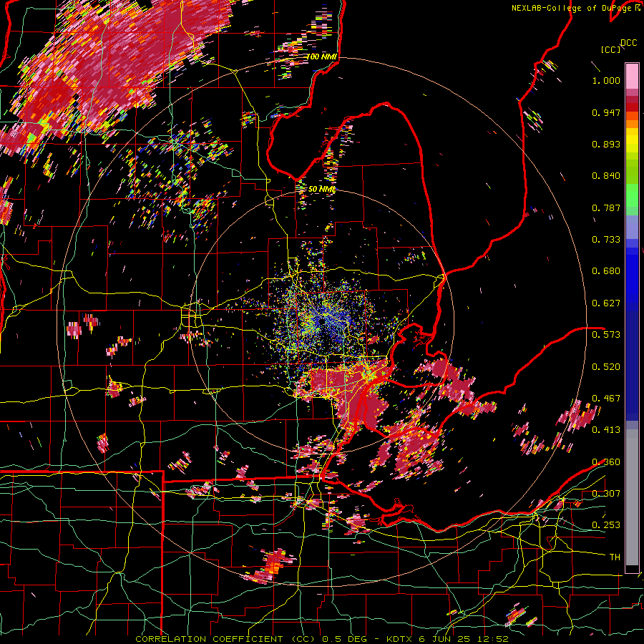Click the 50 NMI range ring label

[x=321, y=189]
